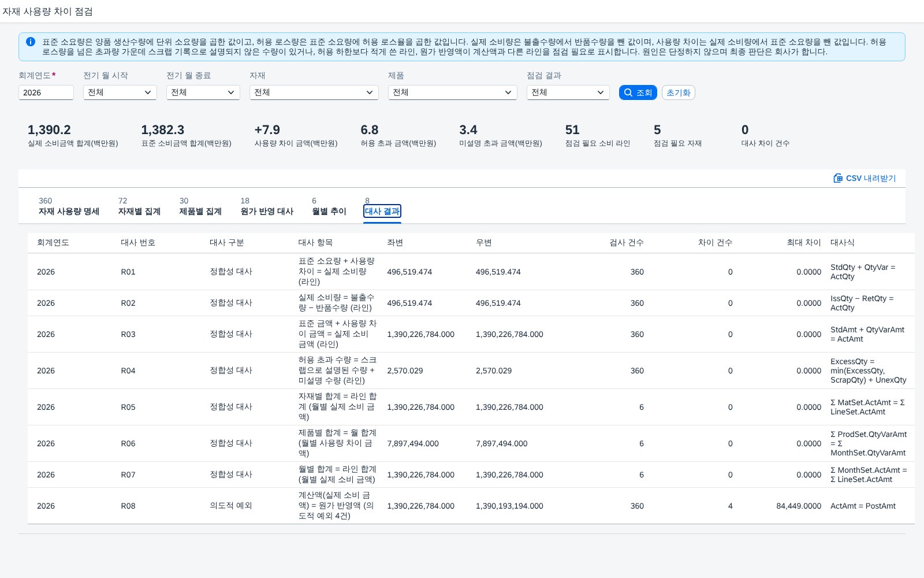Click the R07 row cell
Screen dimensions: 924x578
tap(128, 475)
